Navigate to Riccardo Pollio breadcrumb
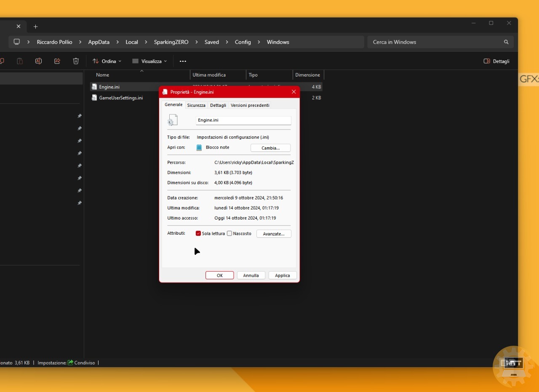 pos(54,42)
